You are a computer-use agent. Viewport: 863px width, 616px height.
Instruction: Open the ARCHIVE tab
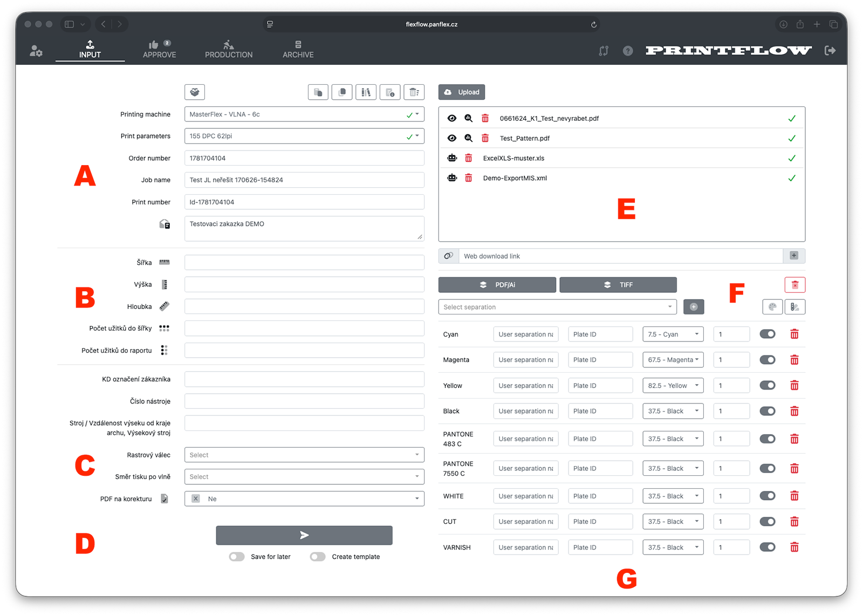pyautogui.click(x=298, y=49)
